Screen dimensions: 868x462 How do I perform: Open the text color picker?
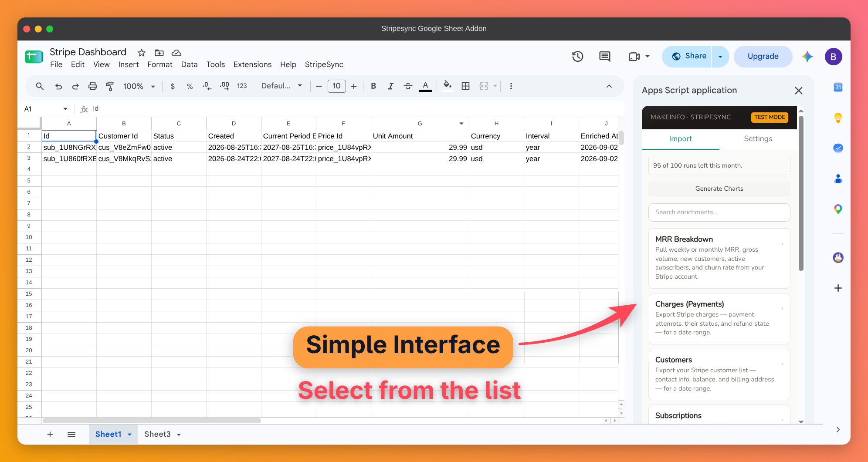click(x=425, y=86)
